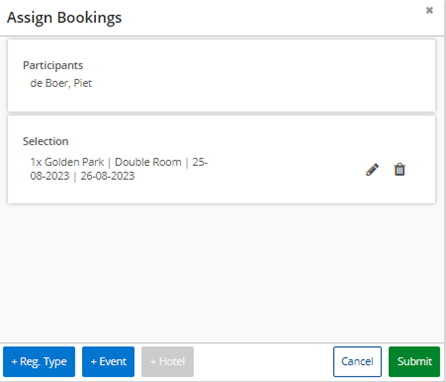Click the greyed-out + Hotel button

click(167, 362)
